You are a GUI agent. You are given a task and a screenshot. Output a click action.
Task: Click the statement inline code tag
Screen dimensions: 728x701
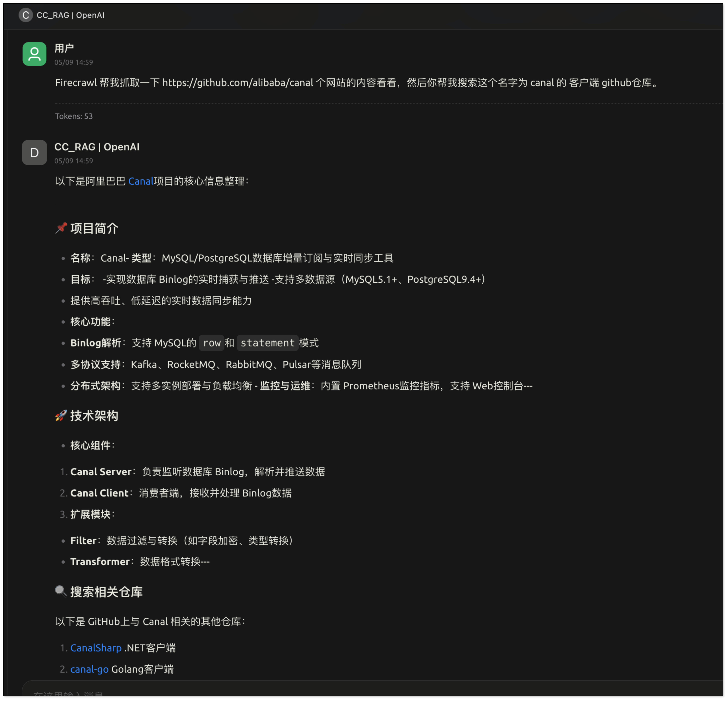click(267, 343)
